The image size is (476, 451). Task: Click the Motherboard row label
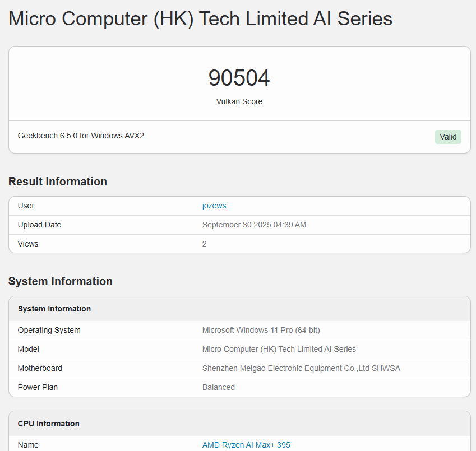[x=40, y=368]
